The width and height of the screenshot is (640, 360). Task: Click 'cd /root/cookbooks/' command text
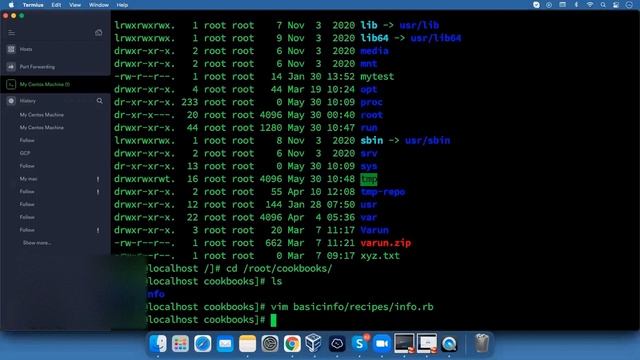click(279, 269)
